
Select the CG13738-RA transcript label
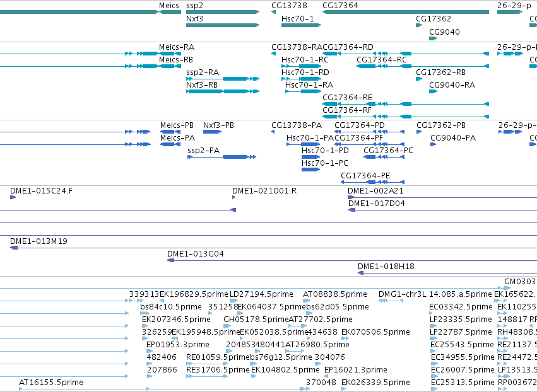297,47
